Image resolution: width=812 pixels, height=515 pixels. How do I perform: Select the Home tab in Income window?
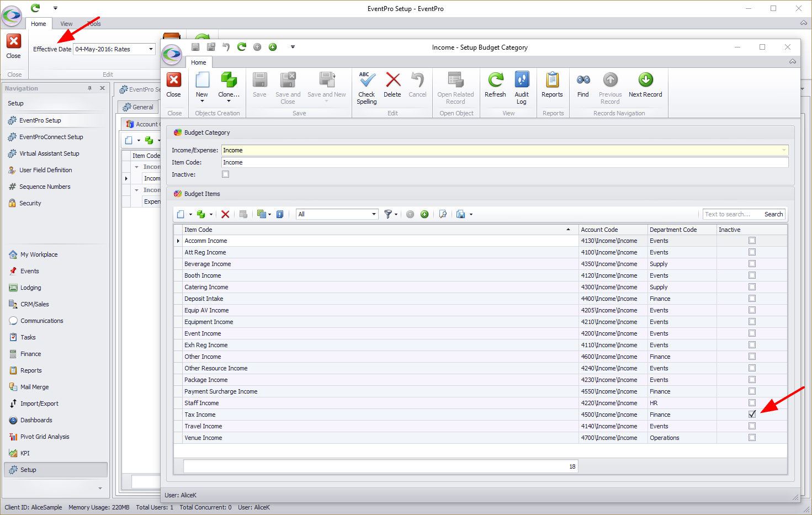pos(199,62)
